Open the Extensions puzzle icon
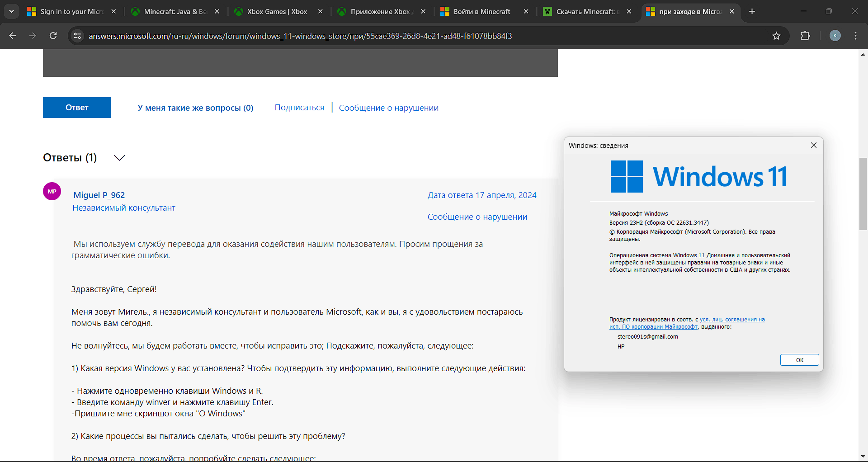This screenshot has height=462, width=868. [805, 36]
